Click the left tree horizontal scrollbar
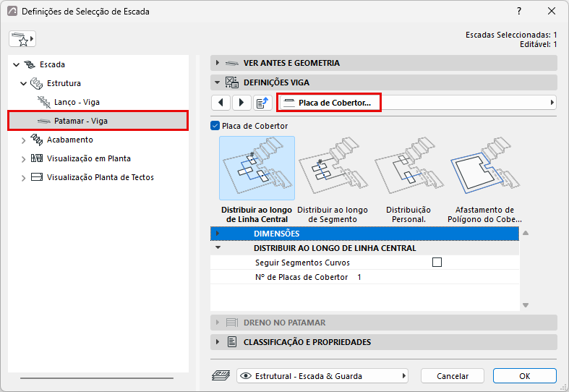The width and height of the screenshot is (569, 392). coord(97,378)
